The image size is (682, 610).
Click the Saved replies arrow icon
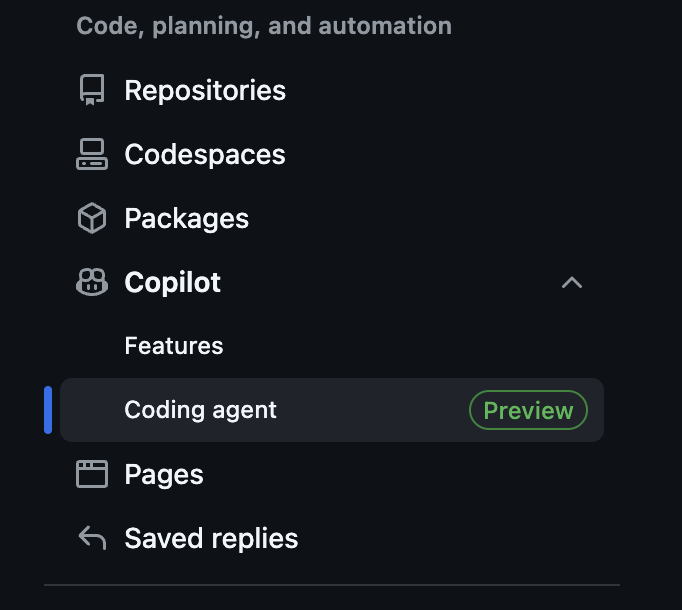pos(92,539)
